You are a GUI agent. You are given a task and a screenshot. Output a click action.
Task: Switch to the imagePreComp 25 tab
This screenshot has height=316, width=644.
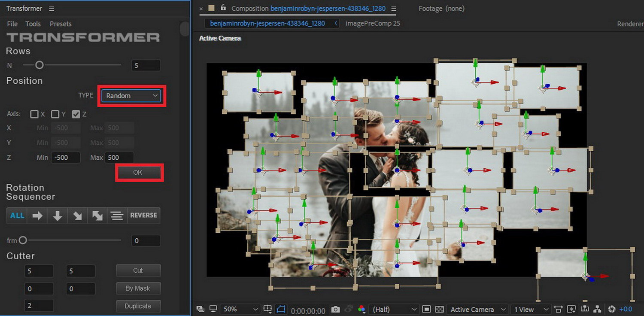[373, 23]
